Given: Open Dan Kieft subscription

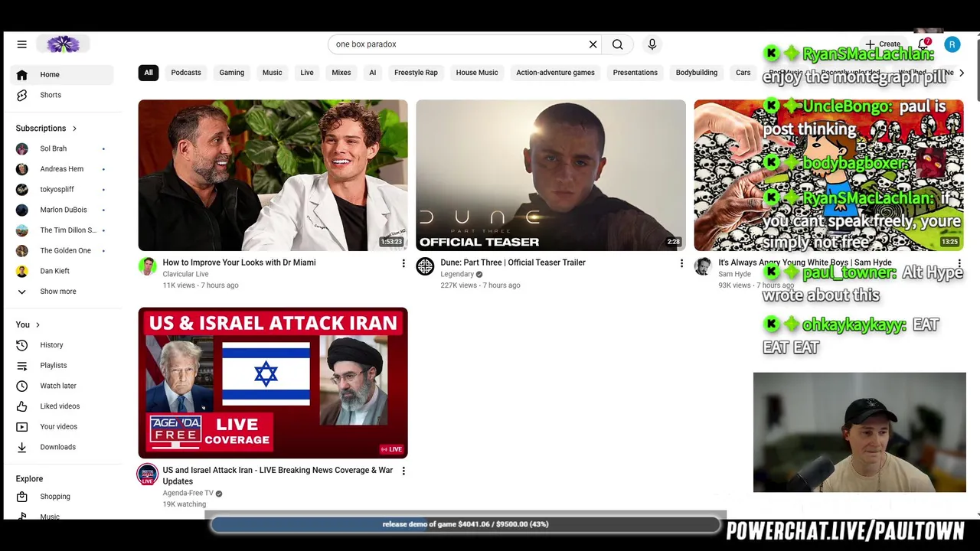Looking at the screenshot, I should [64, 271].
